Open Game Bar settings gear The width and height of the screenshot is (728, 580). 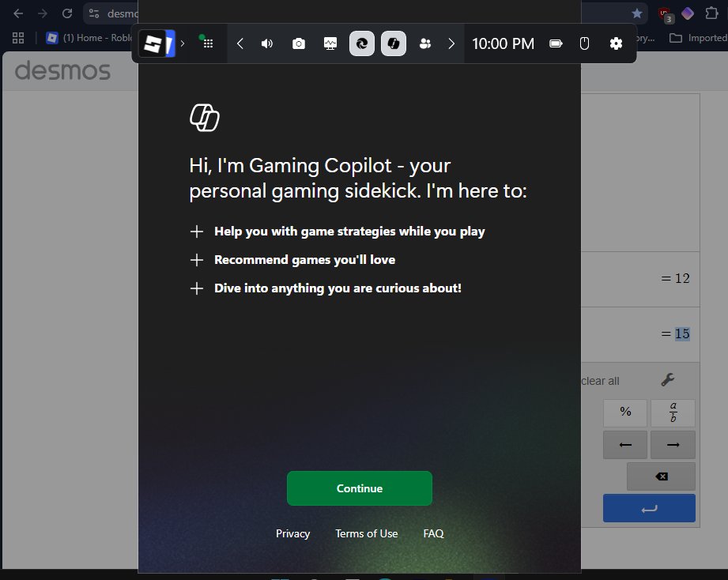616,43
